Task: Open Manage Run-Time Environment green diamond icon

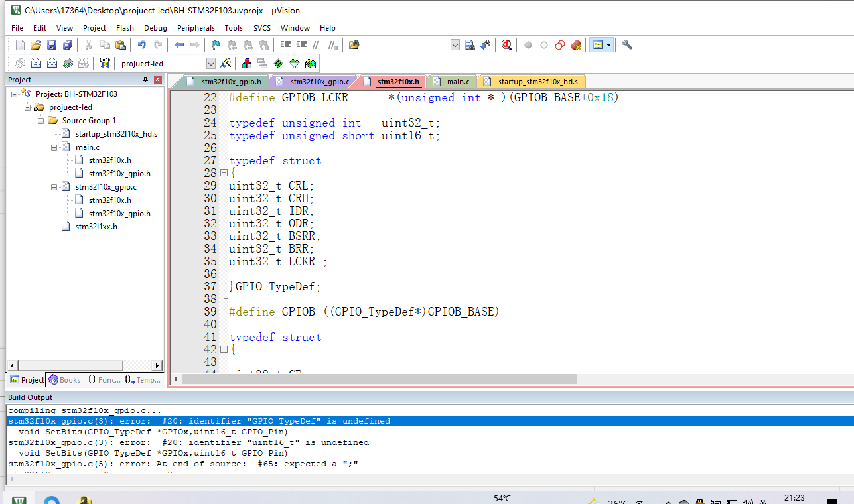Action: 279,64
